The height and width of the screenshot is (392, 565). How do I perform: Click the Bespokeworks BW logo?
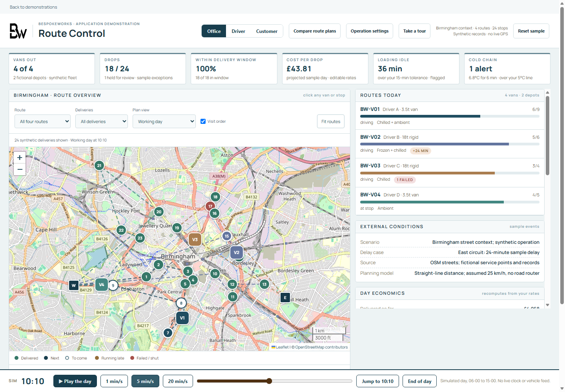(18, 31)
